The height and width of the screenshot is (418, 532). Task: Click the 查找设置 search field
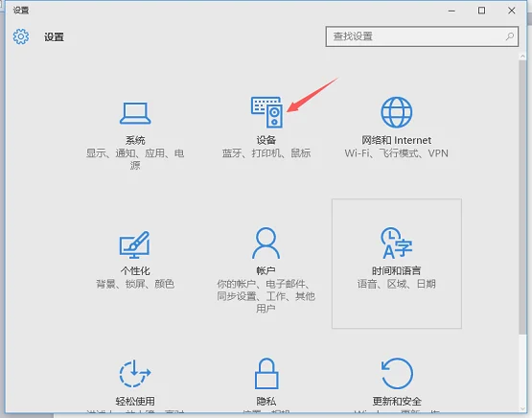[x=422, y=36]
